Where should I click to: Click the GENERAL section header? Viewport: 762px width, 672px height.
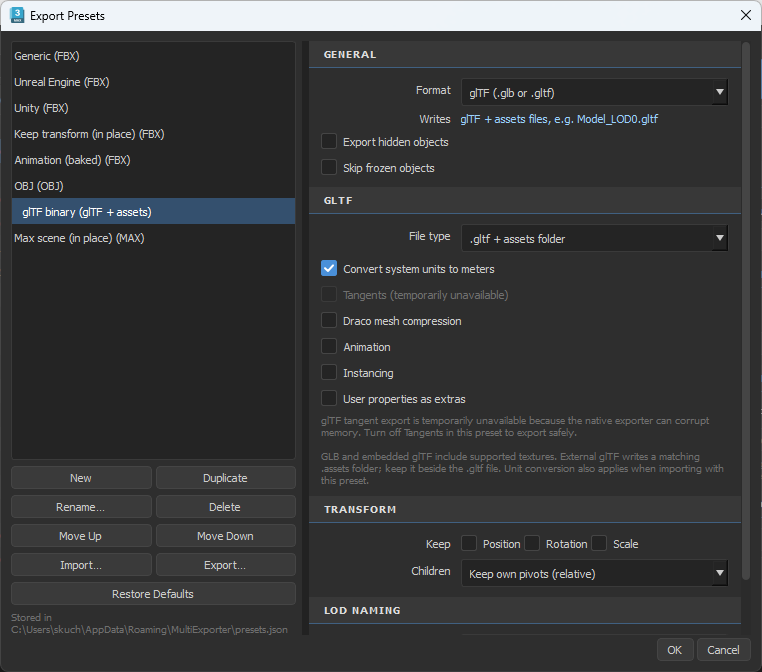click(x=525, y=54)
